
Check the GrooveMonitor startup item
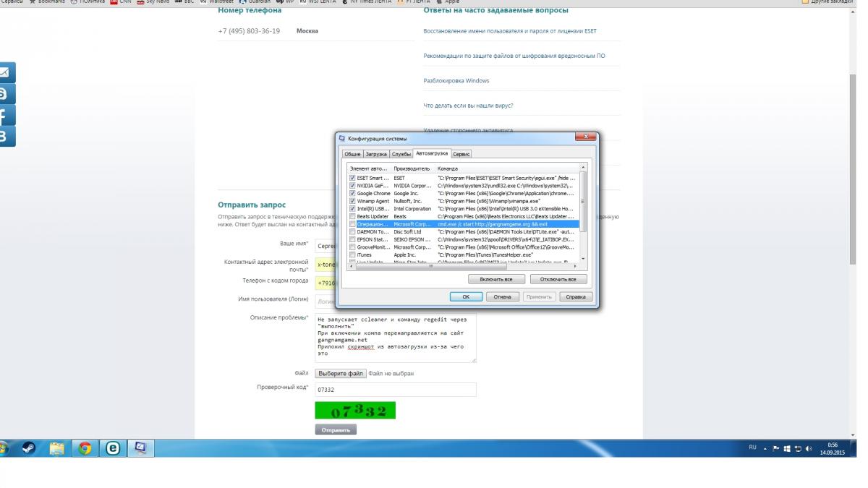pos(352,247)
